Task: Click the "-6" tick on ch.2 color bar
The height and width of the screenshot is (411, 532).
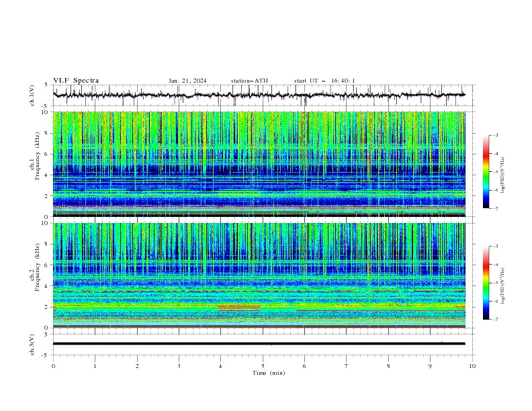Action: click(x=495, y=301)
